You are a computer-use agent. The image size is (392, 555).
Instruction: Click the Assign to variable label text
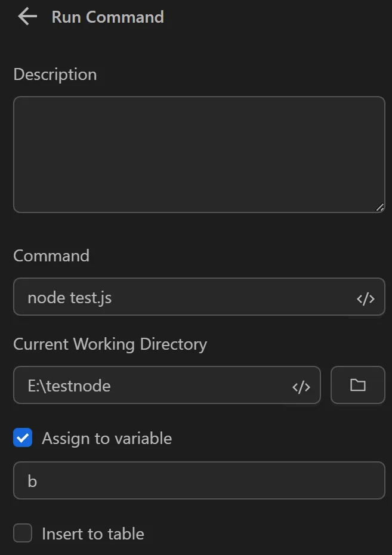pyautogui.click(x=106, y=438)
